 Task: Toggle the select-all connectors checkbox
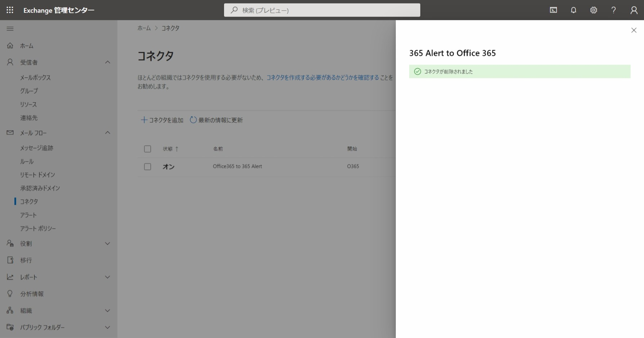coord(148,149)
